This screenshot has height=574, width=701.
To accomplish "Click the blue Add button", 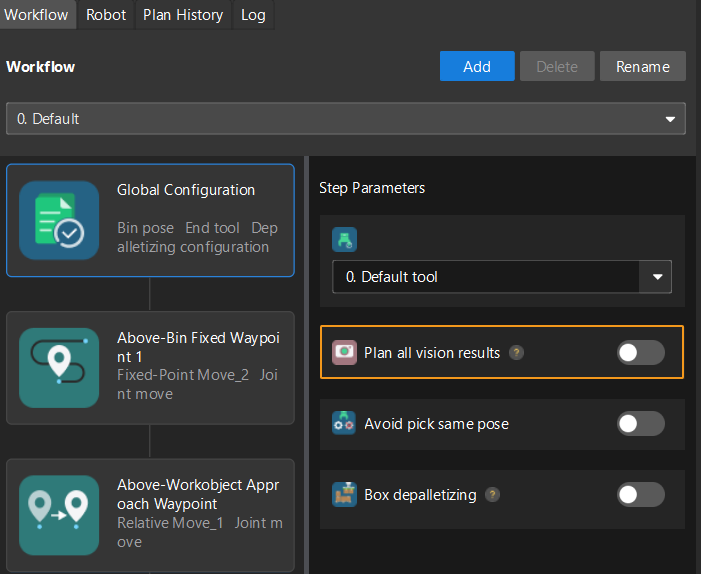I will pos(477,66).
